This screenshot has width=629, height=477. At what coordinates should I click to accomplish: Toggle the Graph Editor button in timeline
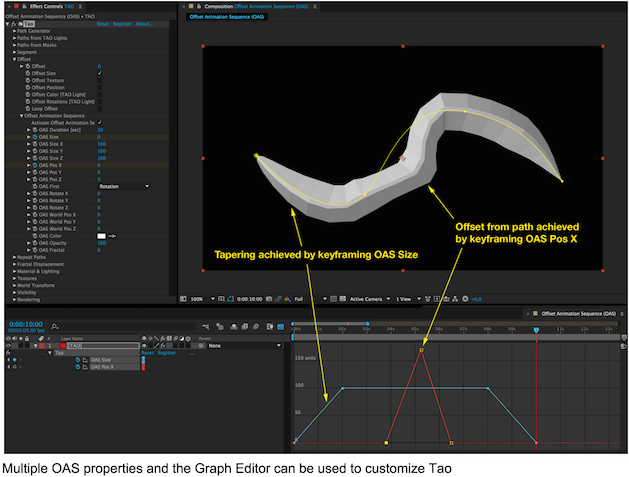(281, 327)
